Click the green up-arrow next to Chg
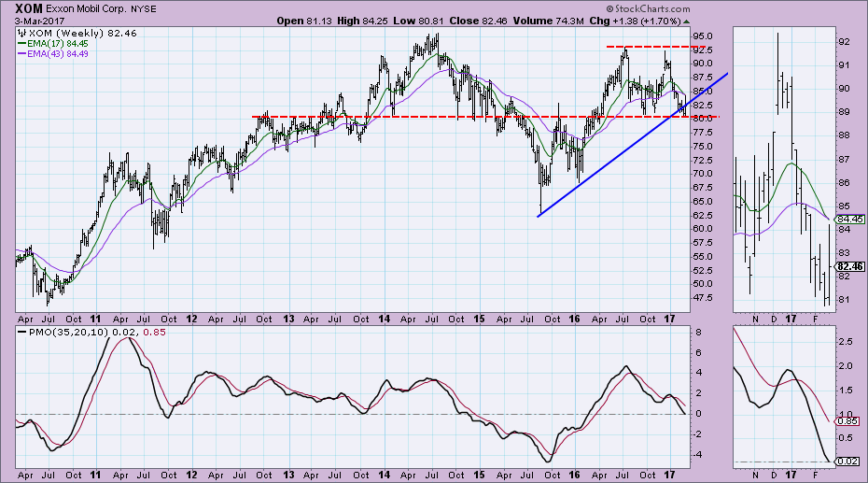 [687, 20]
